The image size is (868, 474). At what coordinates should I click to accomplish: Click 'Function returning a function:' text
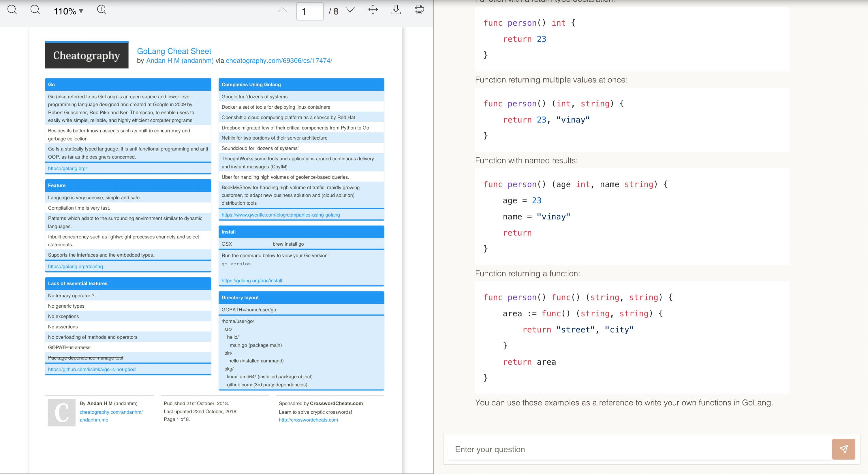(x=528, y=274)
